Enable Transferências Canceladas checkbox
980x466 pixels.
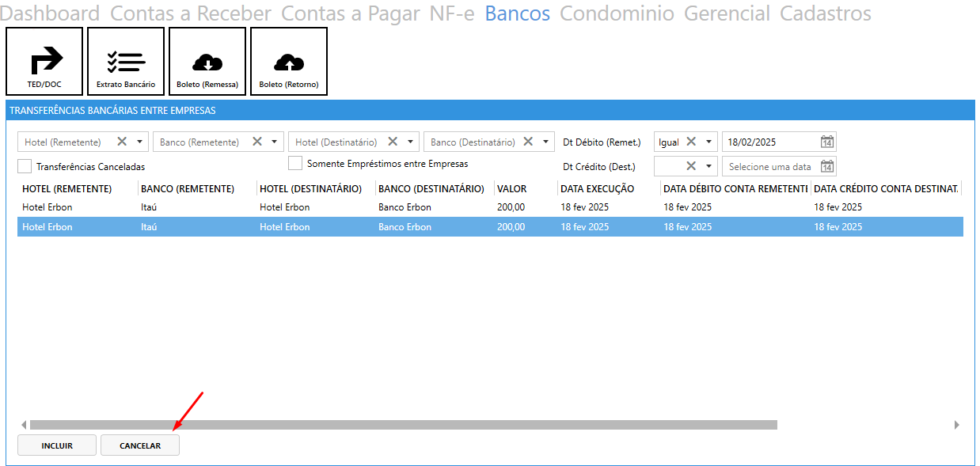click(x=25, y=166)
